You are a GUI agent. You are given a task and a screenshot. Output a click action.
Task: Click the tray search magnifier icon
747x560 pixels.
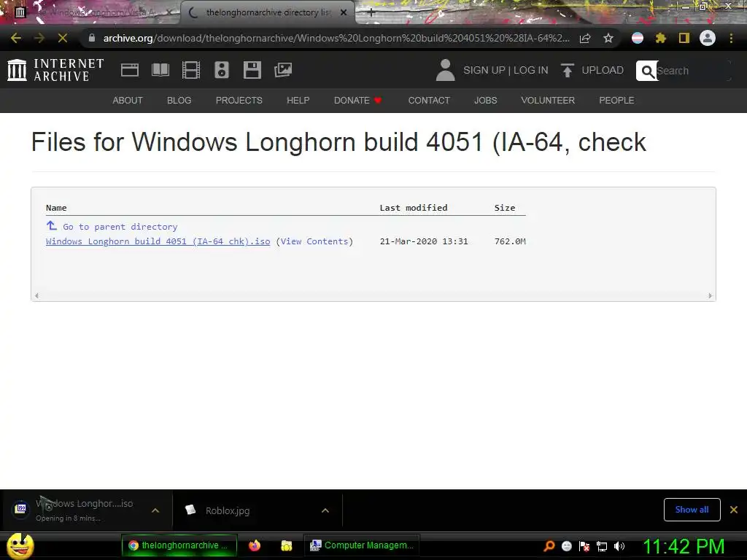549,546
